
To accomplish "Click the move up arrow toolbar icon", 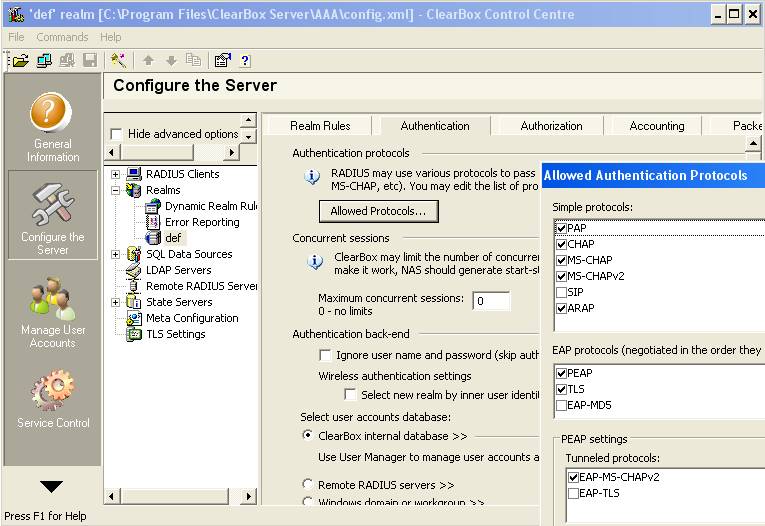I will point(148,61).
